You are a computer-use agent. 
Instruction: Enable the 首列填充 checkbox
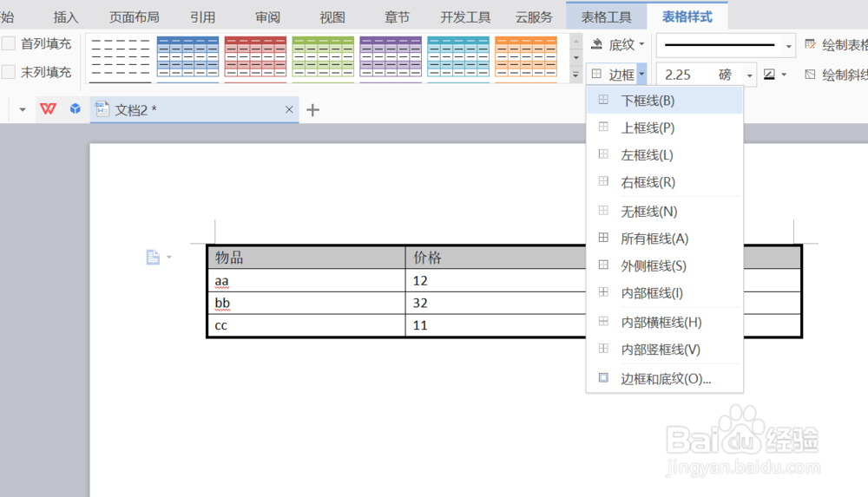pos(9,43)
